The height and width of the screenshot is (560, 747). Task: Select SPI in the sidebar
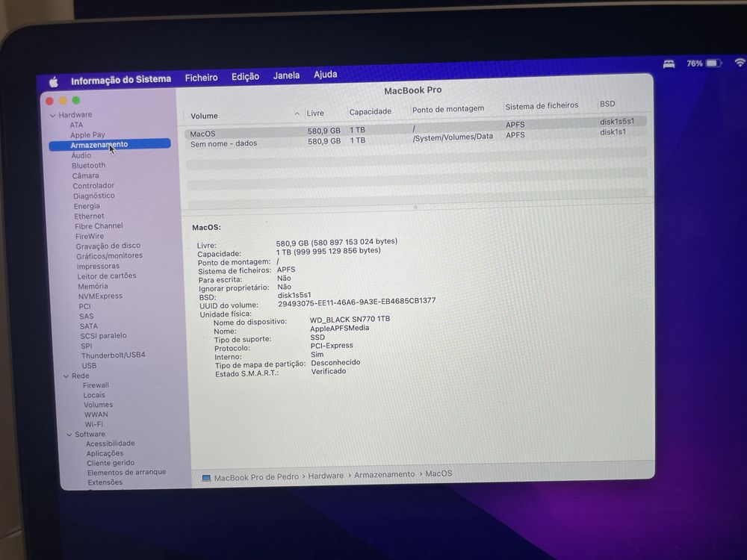86,346
